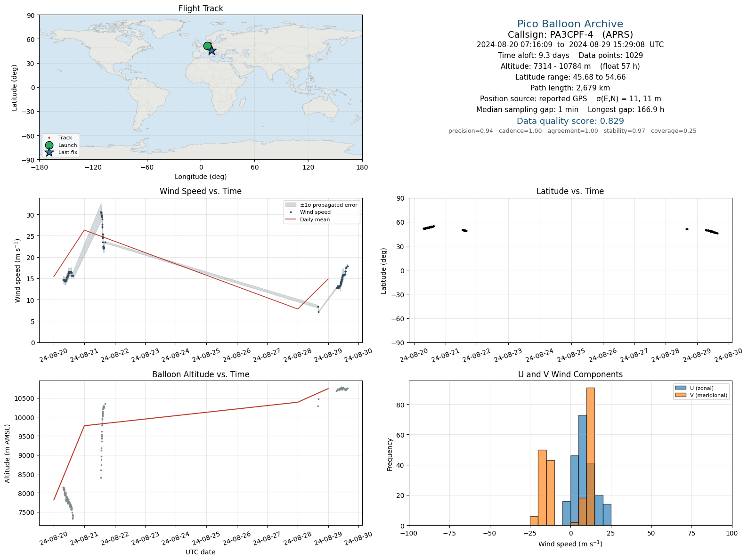This screenshot has height=560, width=748.
Task: Pick the orange V (meridional) legend swatch
Action: 680,395
